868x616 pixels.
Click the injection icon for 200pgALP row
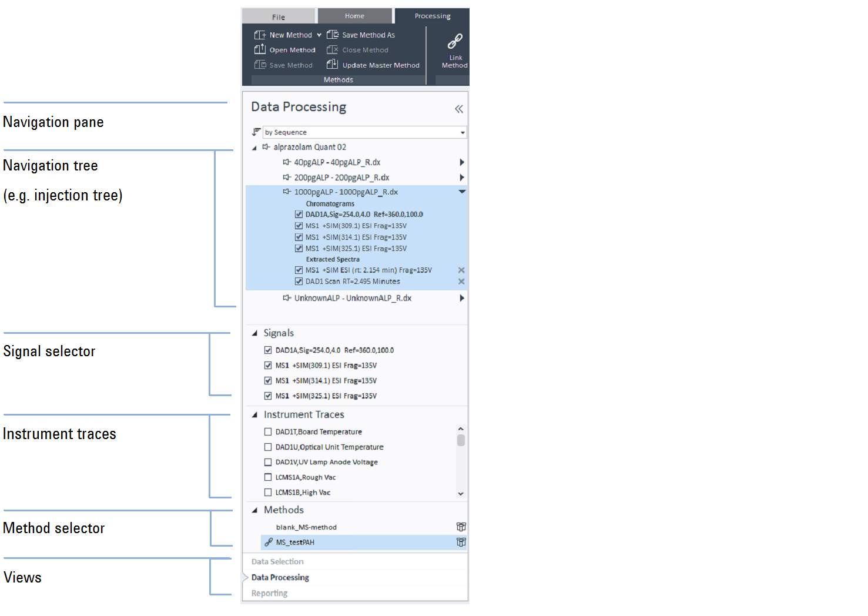pyautogui.click(x=287, y=178)
